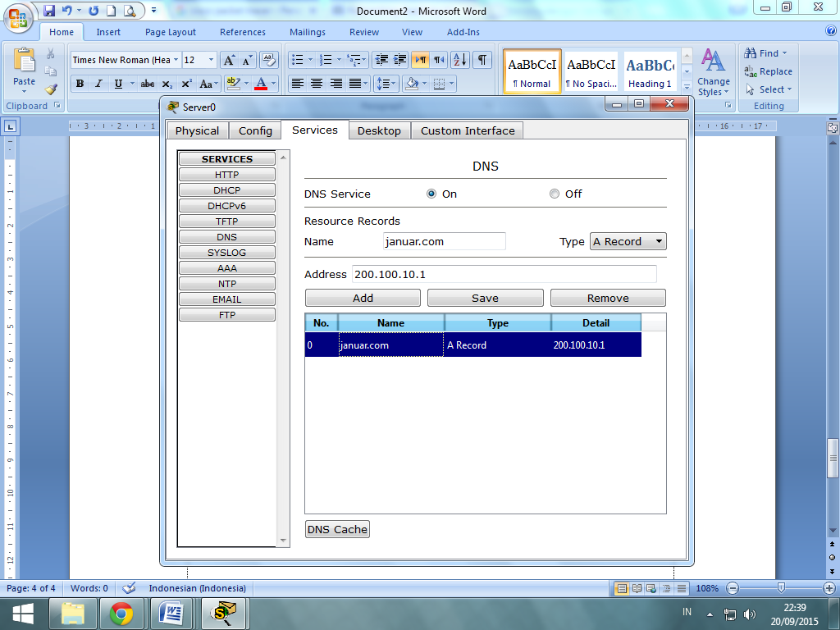This screenshot has width=840, height=630.
Task: Apply subscript formatting
Action: tap(167, 84)
